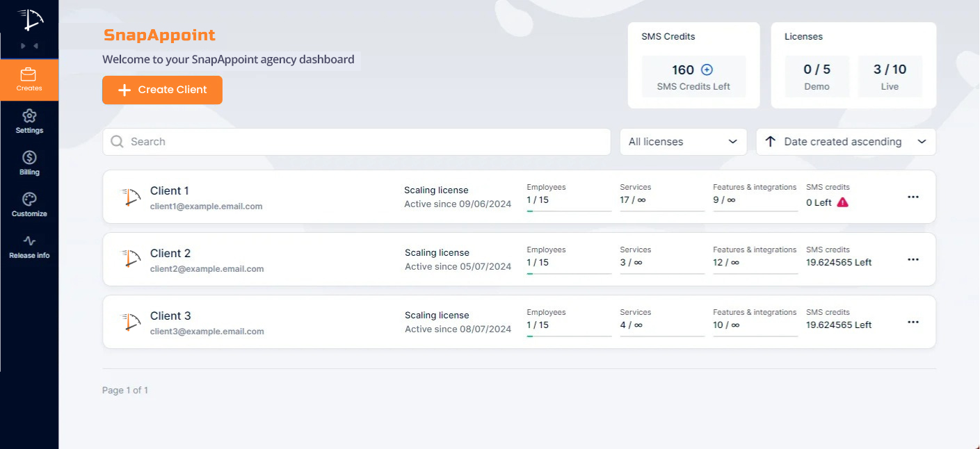Click Features & integrations 10 / ∞ for Client 3
The width and height of the screenshot is (980, 449).
click(726, 325)
